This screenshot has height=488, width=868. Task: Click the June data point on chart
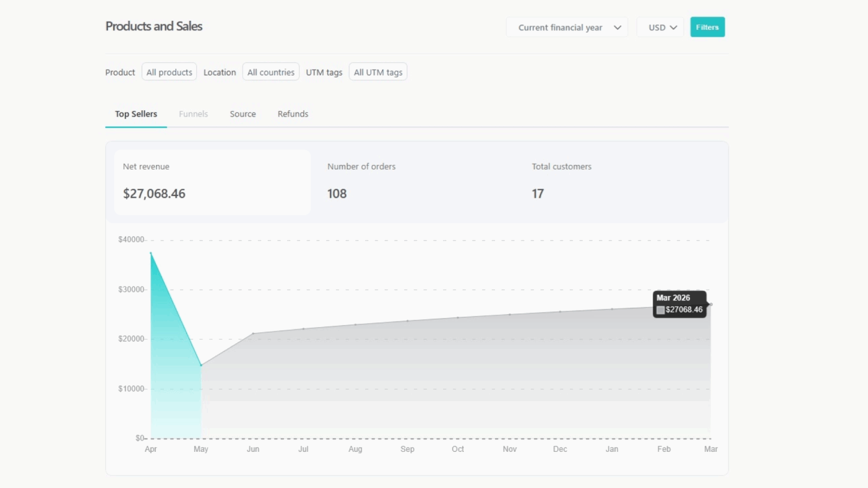[x=253, y=333]
